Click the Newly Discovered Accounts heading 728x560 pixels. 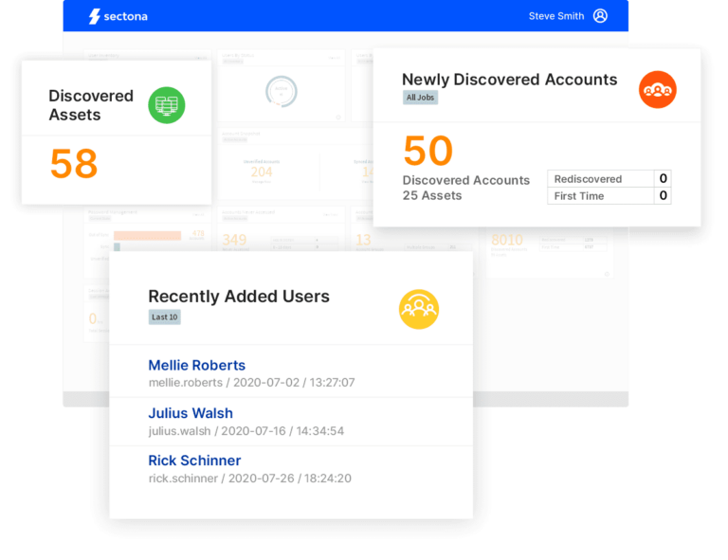click(x=509, y=80)
